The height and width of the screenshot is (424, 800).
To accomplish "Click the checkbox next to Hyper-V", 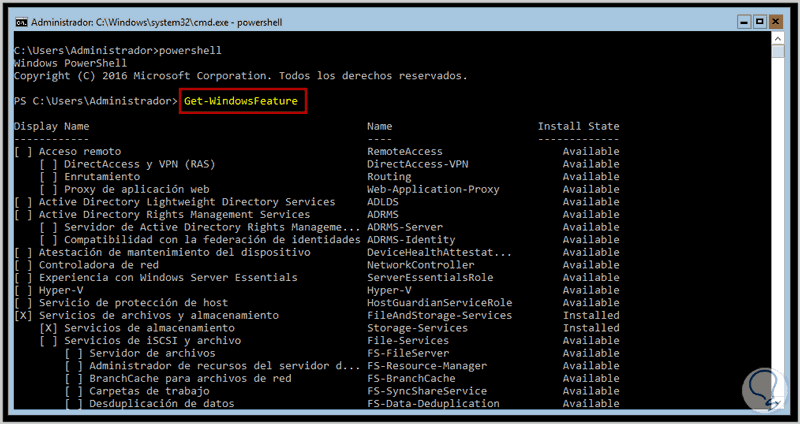I will (x=23, y=290).
